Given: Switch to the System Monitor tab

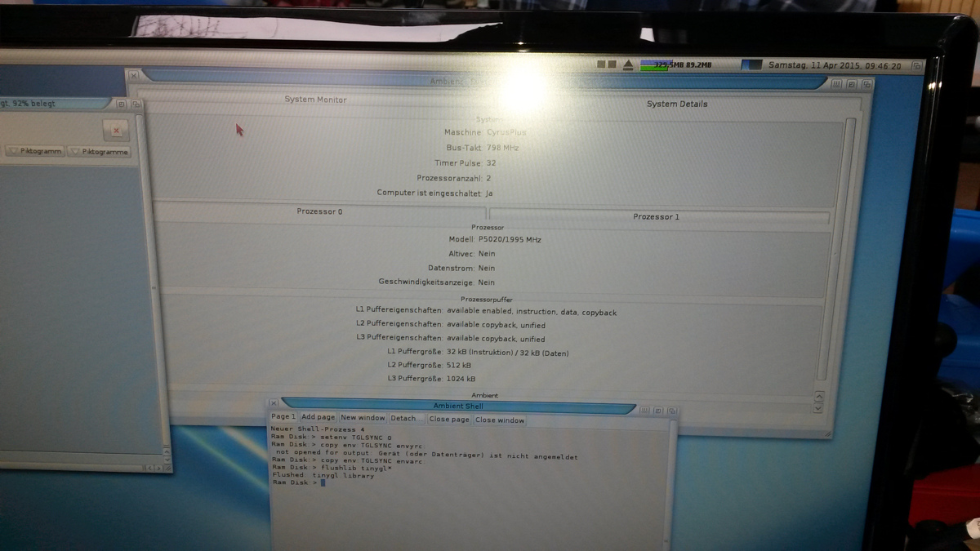Looking at the screenshot, I should pos(315,100).
